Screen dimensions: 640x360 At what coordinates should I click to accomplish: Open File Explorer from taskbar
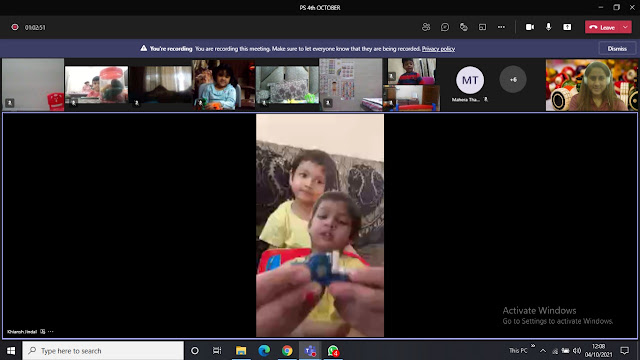pyautogui.click(x=241, y=351)
